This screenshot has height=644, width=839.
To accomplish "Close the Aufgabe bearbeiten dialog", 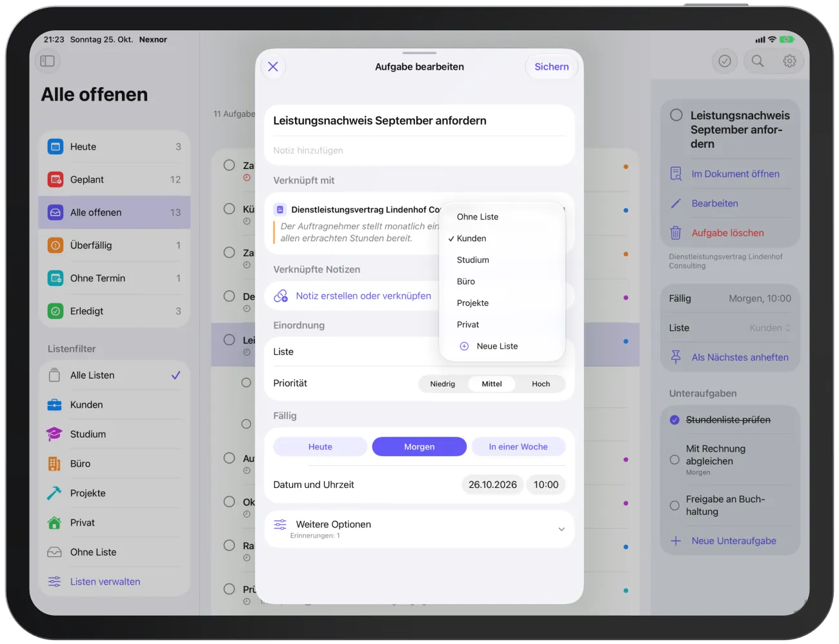I will click(x=273, y=66).
